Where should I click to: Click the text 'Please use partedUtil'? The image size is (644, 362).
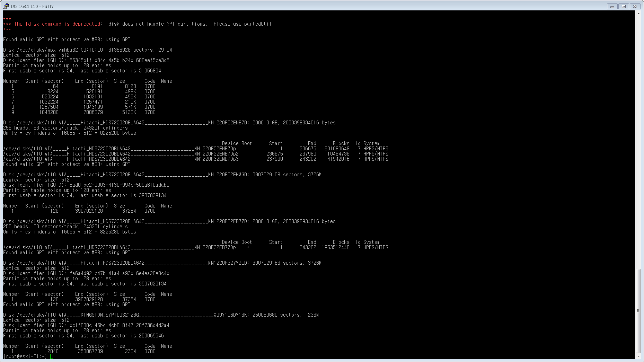242,24
